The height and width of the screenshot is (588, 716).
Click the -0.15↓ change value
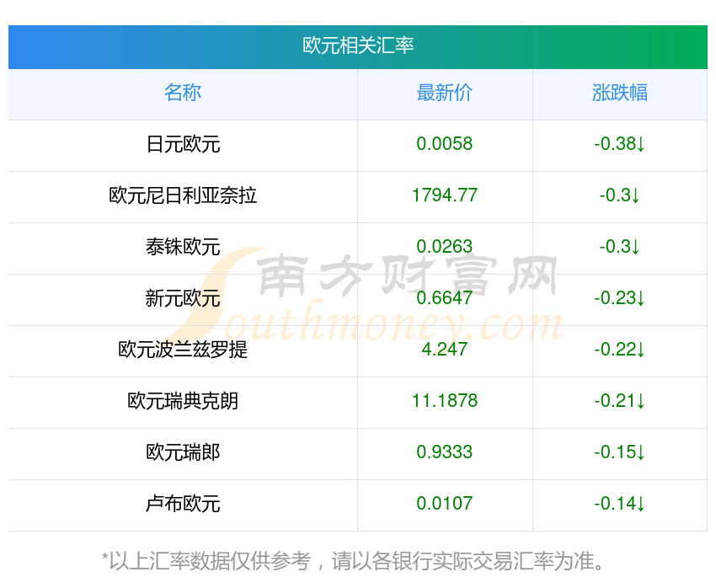tap(620, 452)
